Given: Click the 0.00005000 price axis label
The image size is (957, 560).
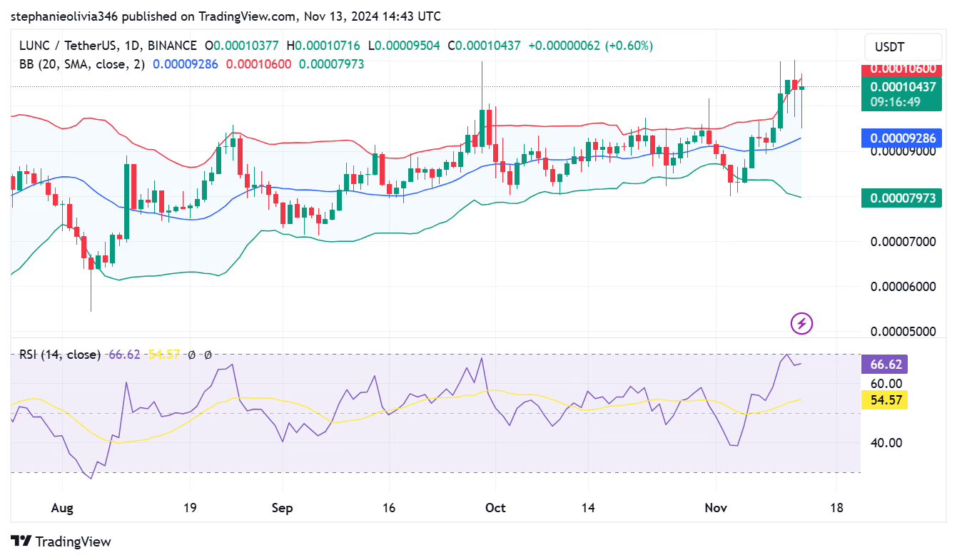Looking at the screenshot, I should pyautogui.click(x=902, y=332).
